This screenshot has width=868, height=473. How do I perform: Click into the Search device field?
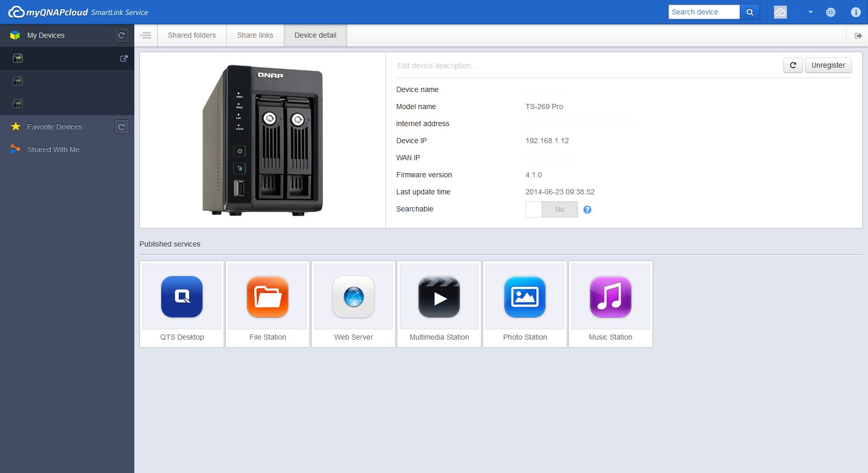click(x=704, y=12)
